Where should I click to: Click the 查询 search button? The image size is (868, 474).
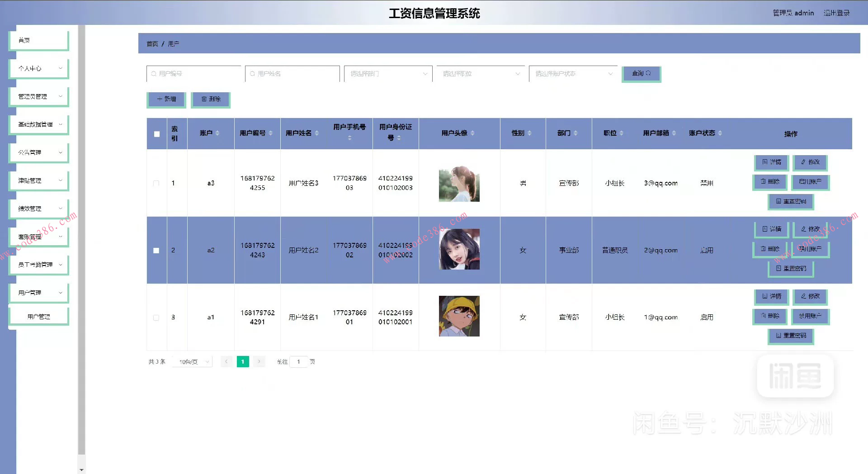coord(642,73)
